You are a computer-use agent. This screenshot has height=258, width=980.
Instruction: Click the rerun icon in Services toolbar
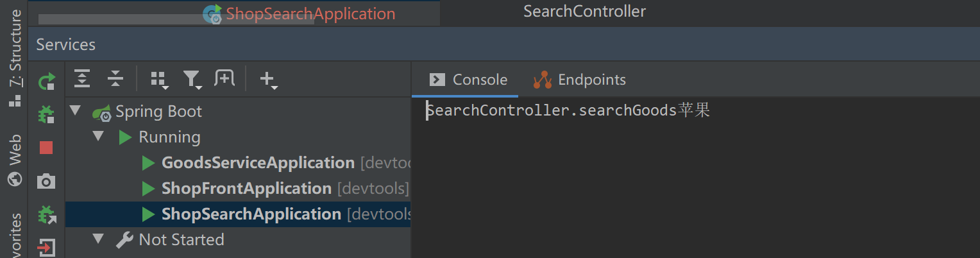[x=46, y=82]
